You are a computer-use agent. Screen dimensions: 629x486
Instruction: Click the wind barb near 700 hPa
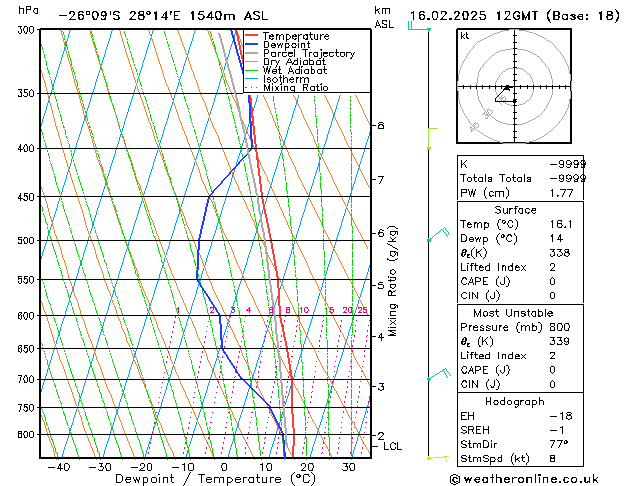pyautogui.click(x=436, y=375)
